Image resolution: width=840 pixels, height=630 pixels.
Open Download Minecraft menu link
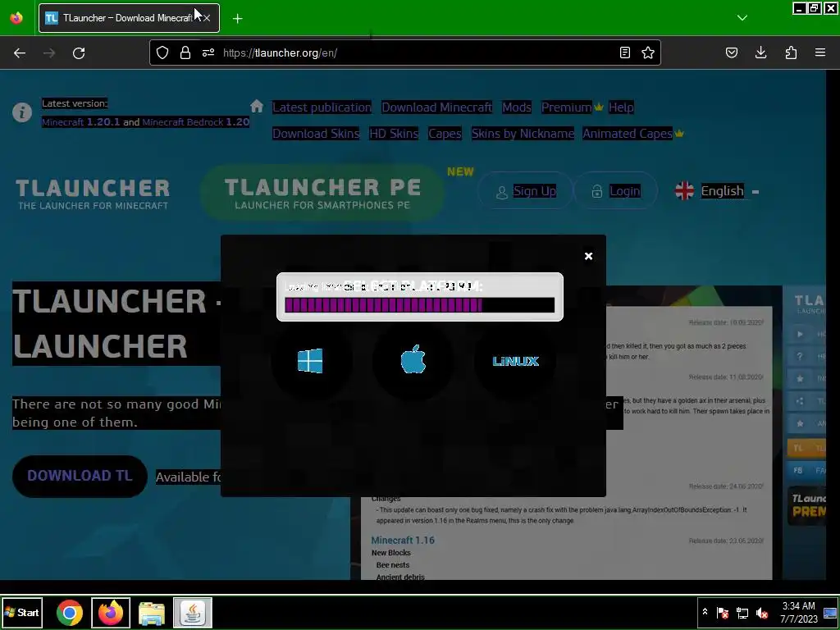[x=436, y=107]
